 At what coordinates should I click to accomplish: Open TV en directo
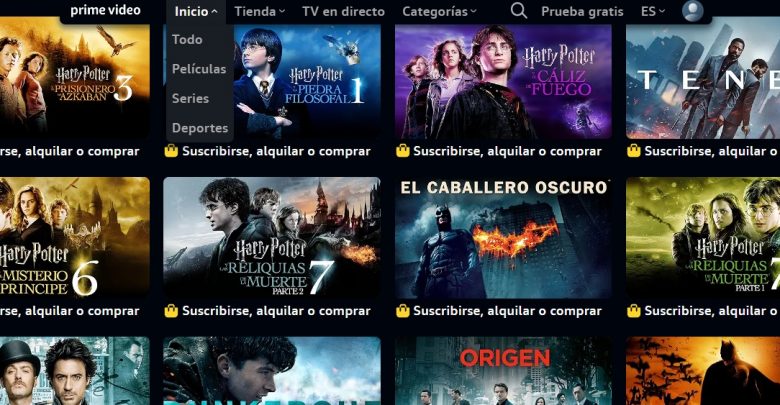click(x=343, y=11)
